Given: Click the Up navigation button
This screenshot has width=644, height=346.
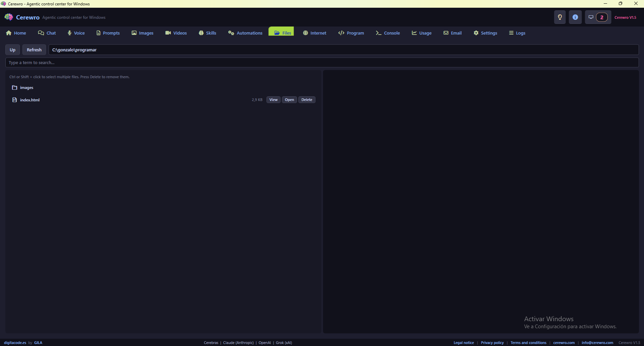Looking at the screenshot, I should click(12, 49).
